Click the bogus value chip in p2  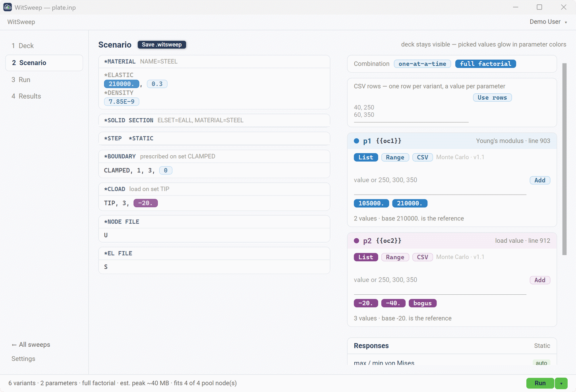click(422, 303)
